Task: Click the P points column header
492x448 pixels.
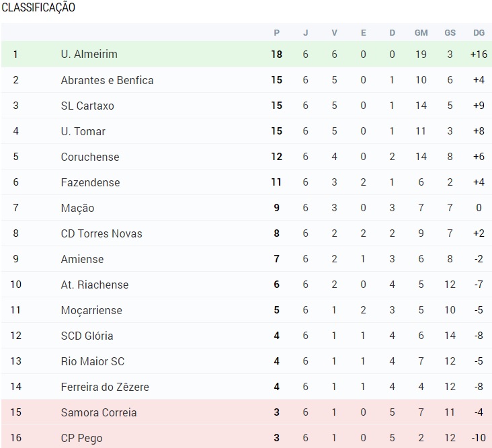Action: 276,33
